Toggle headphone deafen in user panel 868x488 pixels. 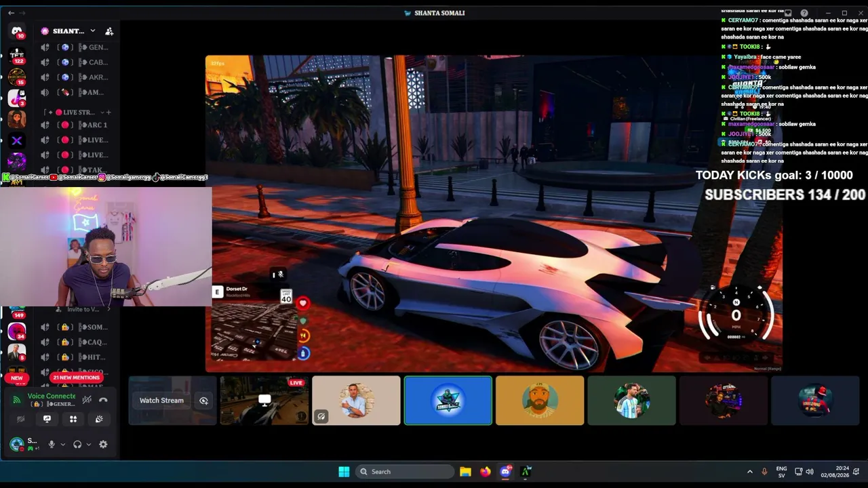coord(77,445)
